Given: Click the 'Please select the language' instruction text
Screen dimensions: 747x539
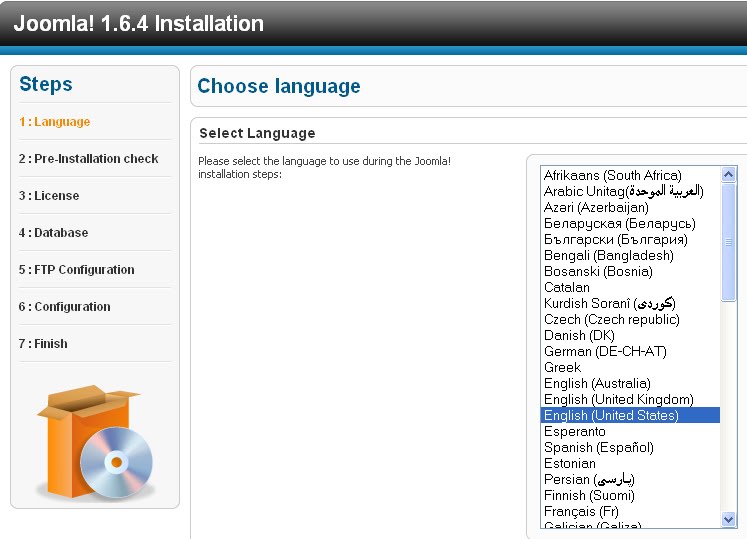Looking at the screenshot, I should point(324,167).
